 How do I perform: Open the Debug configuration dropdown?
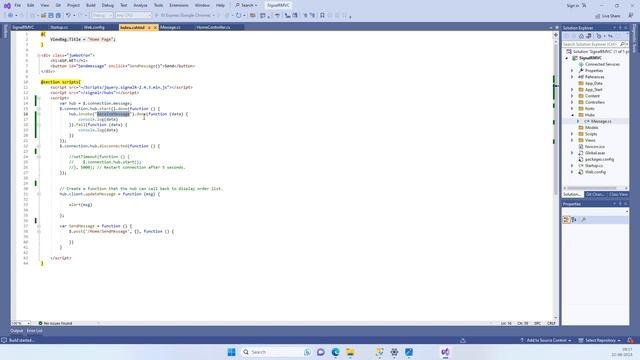tap(102, 16)
